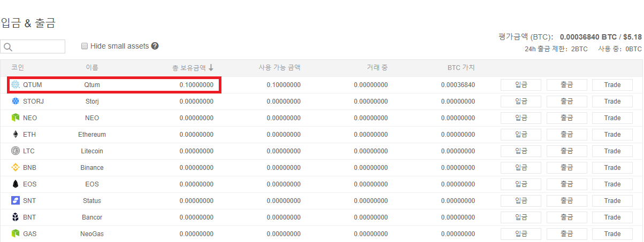Sort by the 이름 column header
The height and width of the screenshot is (242, 644).
tap(92, 68)
